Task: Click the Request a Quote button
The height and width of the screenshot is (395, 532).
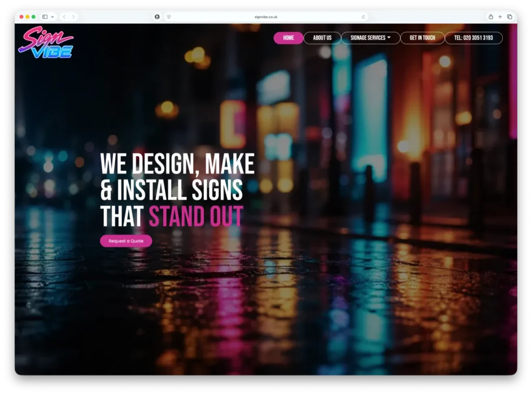Action: (126, 241)
